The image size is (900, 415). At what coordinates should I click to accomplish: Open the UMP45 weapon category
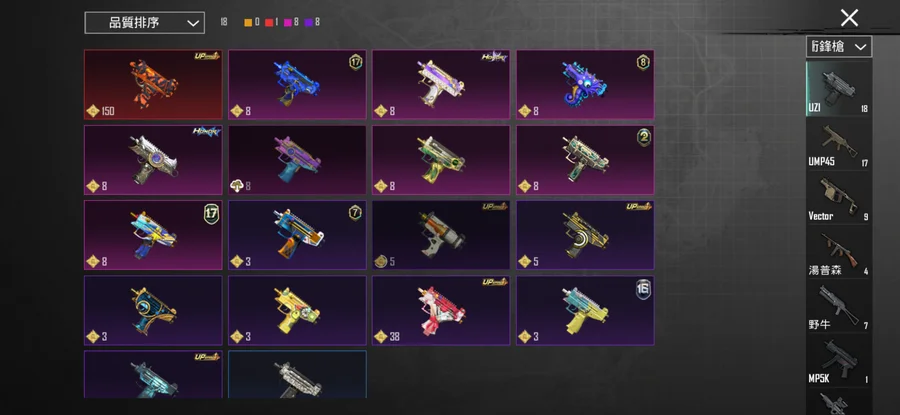(x=839, y=143)
